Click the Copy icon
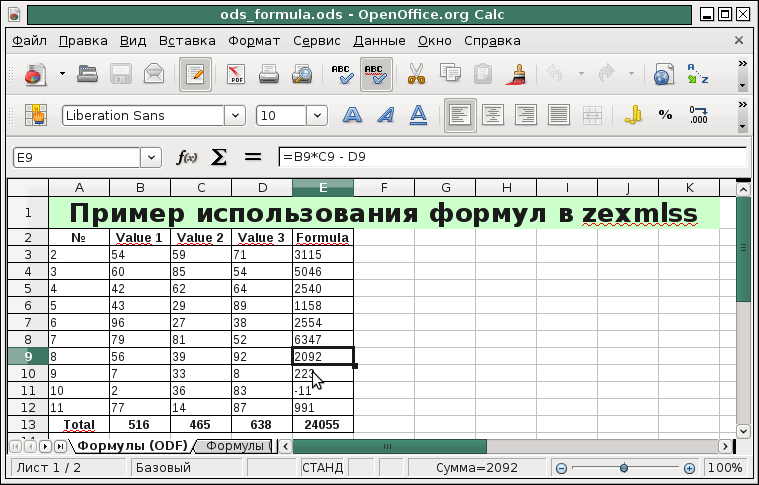The image size is (759, 485). point(450,73)
